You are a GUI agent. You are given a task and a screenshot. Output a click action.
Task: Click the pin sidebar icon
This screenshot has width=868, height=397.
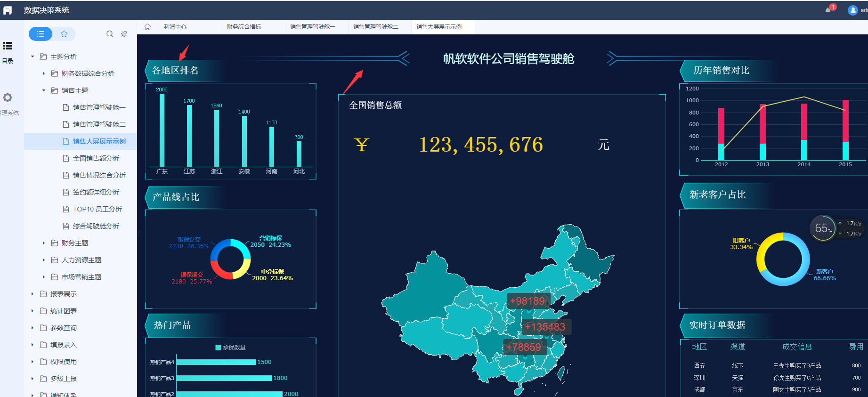click(x=124, y=34)
